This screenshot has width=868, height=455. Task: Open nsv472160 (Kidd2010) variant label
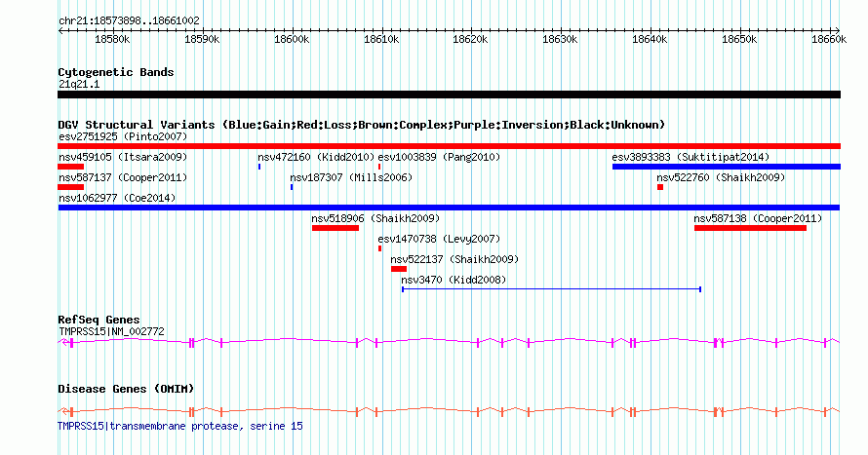click(316, 157)
